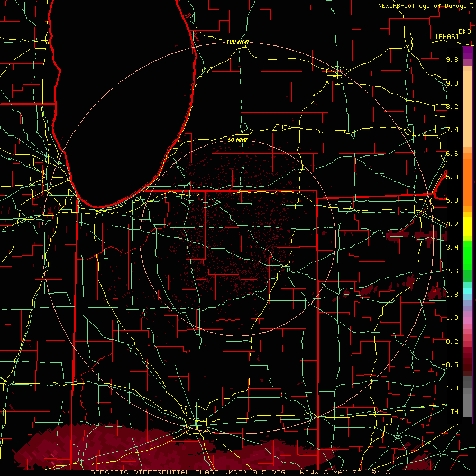Screen dimensions: 476x476
Task: Click the 6.6 scale value
Action: [x=452, y=153]
